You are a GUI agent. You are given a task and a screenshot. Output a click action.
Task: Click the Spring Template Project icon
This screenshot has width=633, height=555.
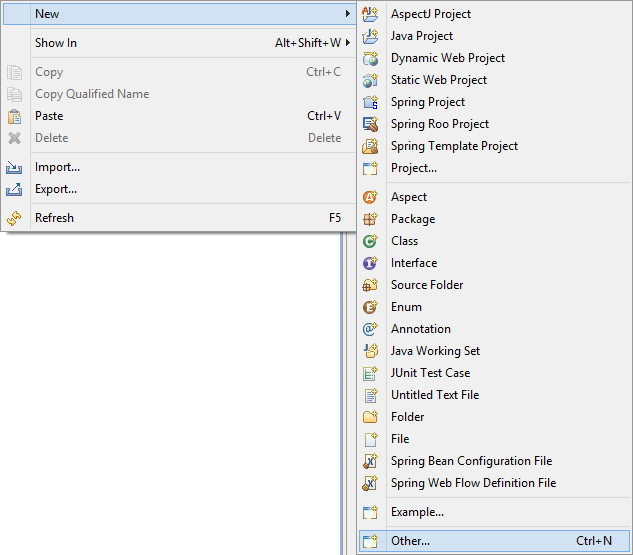click(x=370, y=146)
